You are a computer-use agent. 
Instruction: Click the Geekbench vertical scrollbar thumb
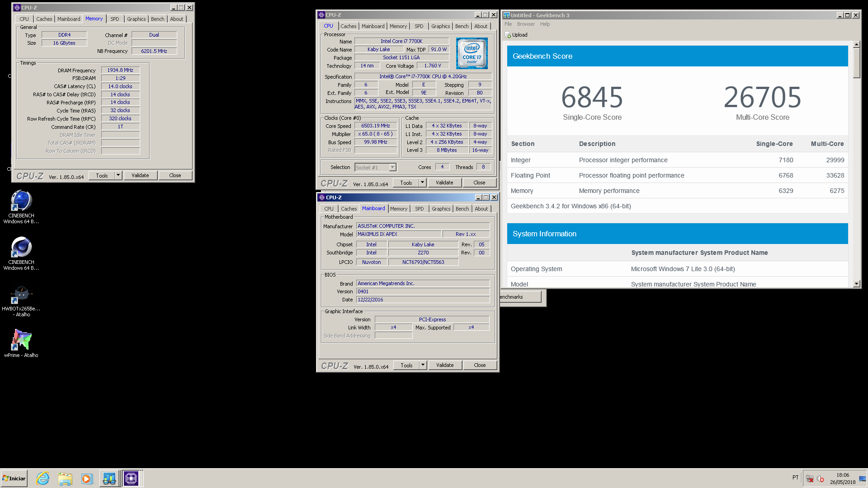(856, 63)
